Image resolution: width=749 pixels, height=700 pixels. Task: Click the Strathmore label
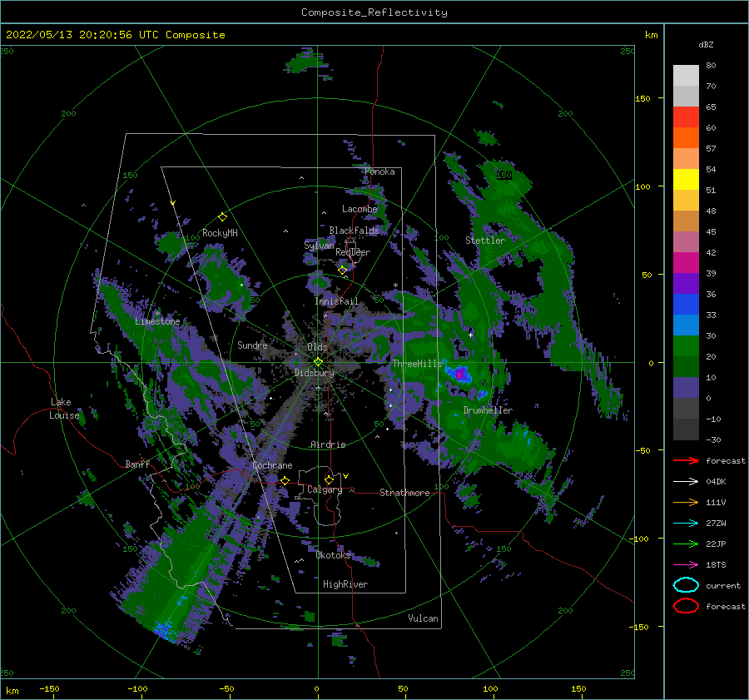click(404, 493)
